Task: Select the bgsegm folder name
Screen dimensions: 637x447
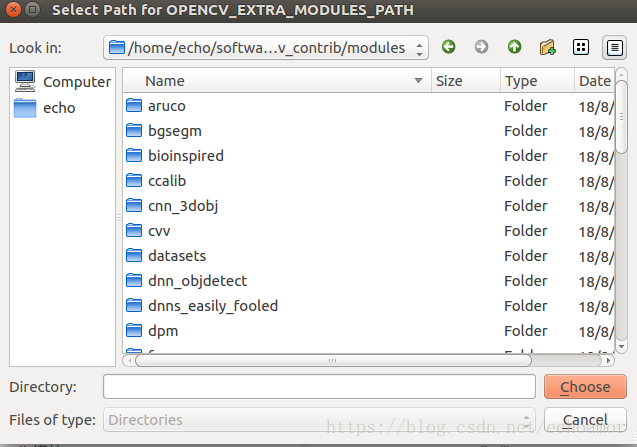Action: tap(175, 131)
